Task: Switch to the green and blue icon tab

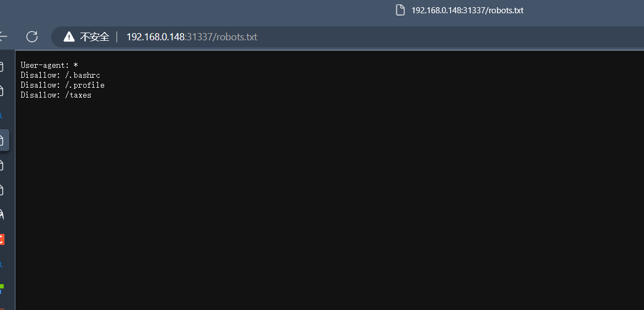Action: 2,288
